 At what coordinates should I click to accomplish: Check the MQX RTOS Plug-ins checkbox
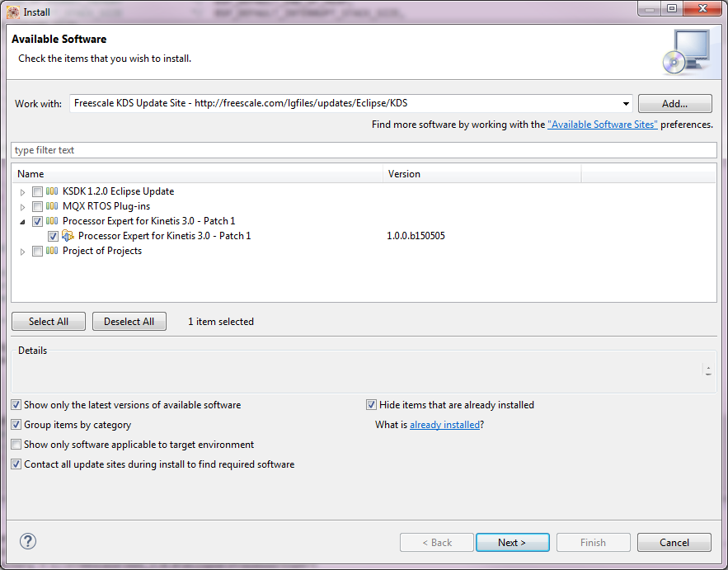[x=38, y=207]
